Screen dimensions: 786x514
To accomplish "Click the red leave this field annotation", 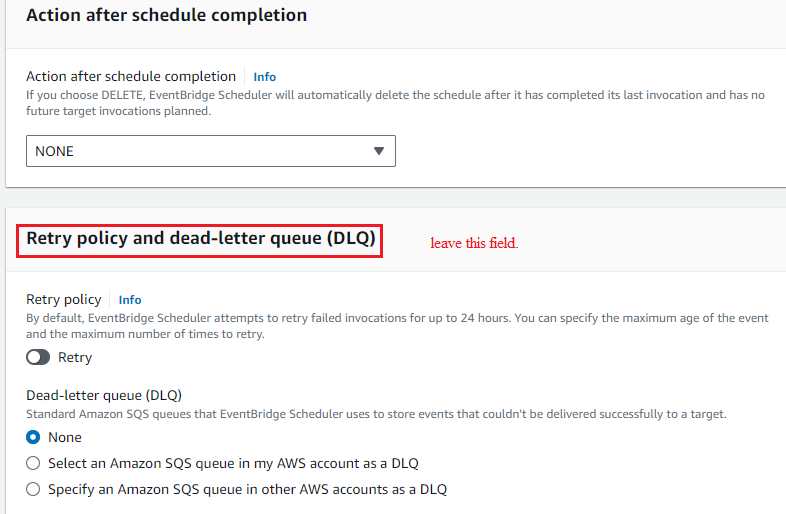I will tap(474, 243).
